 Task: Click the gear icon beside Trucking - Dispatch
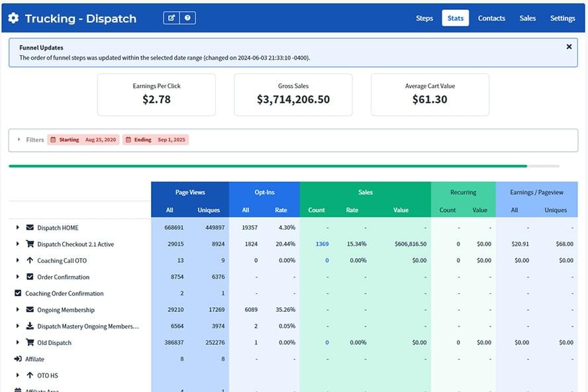point(14,19)
